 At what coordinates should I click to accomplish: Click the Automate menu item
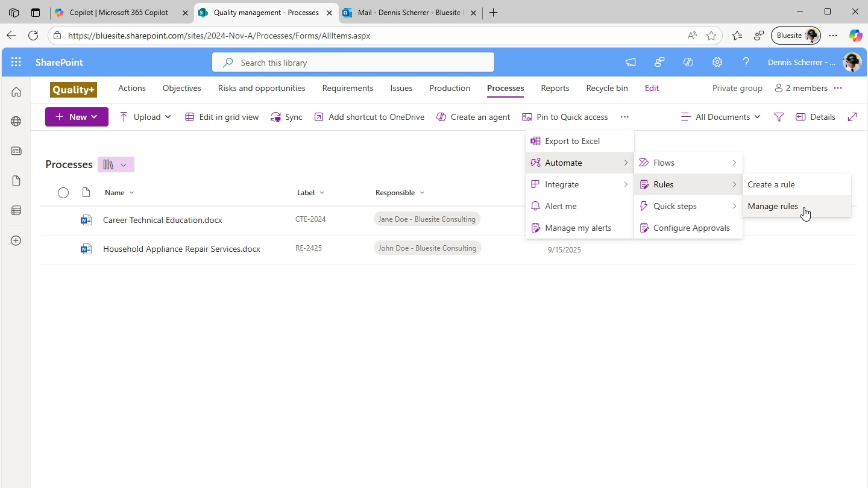pos(580,163)
